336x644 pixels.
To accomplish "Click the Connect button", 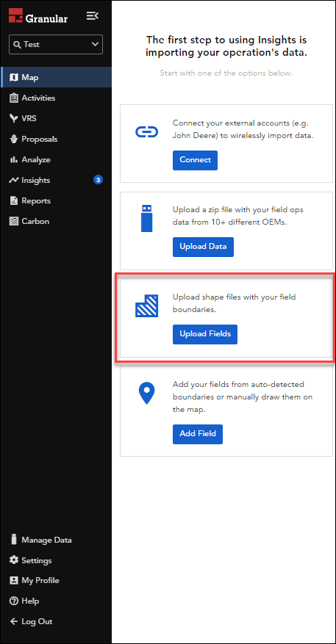I will point(195,160).
